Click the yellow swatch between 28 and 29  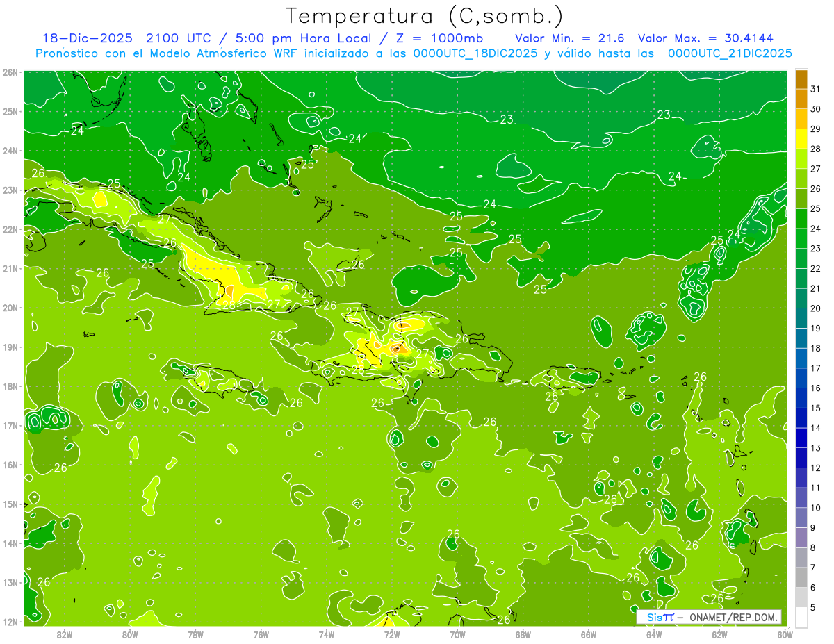(x=801, y=139)
